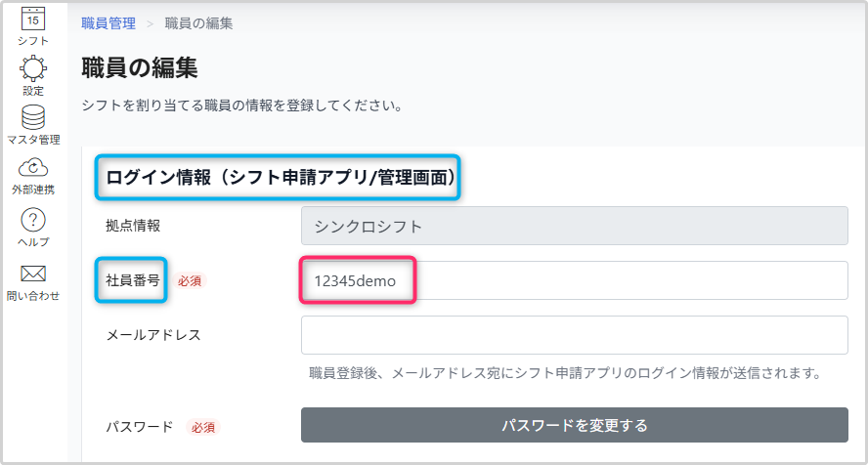Click the 社員番号 field label
868x465 pixels.
[x=133, y=280]
